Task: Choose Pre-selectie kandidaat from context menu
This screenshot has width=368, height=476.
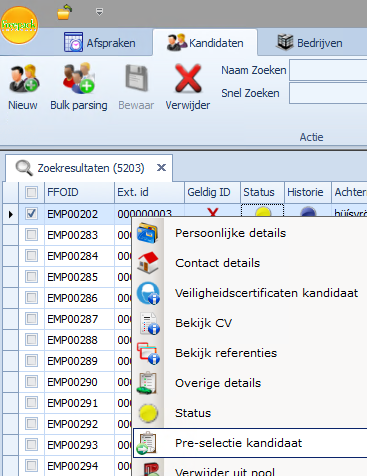Action: 250,443
